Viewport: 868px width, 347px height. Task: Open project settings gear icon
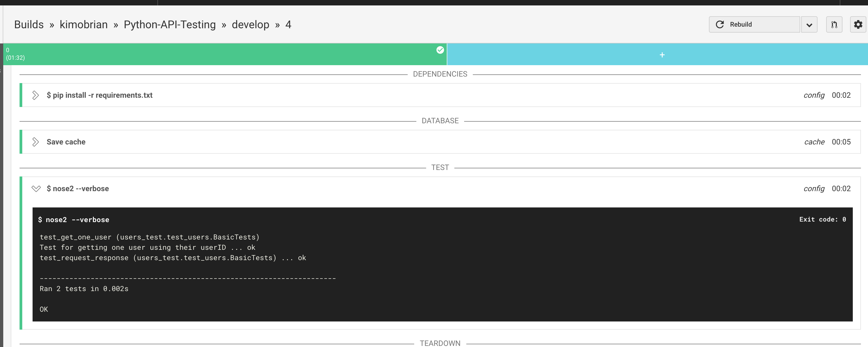858,24
